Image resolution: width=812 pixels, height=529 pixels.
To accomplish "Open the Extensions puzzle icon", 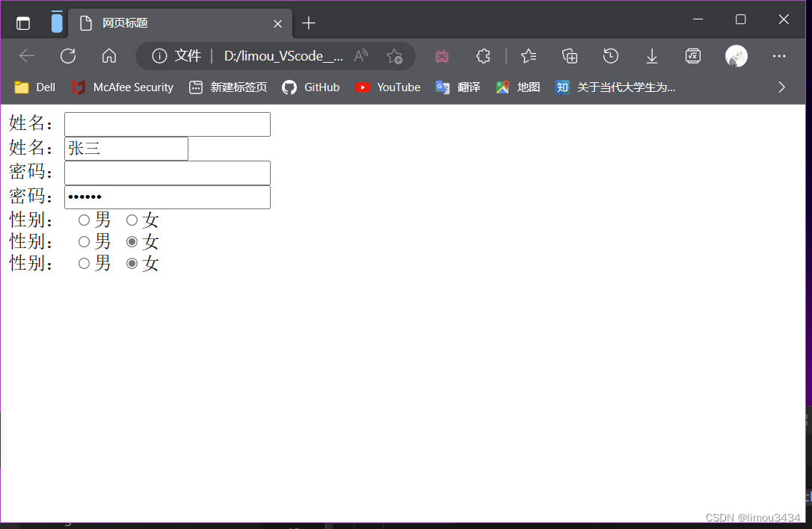I will (483, 56).
